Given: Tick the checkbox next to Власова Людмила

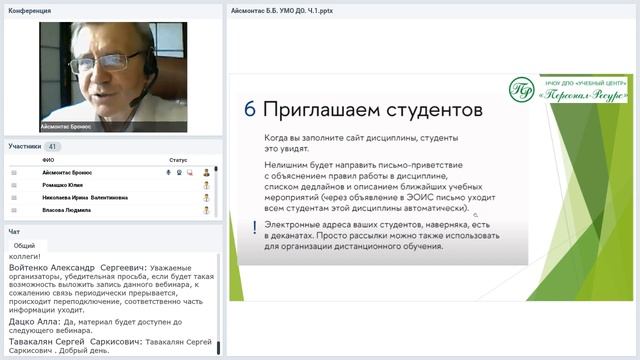Looking at the screenshot, I should click(x=14, y=210).
